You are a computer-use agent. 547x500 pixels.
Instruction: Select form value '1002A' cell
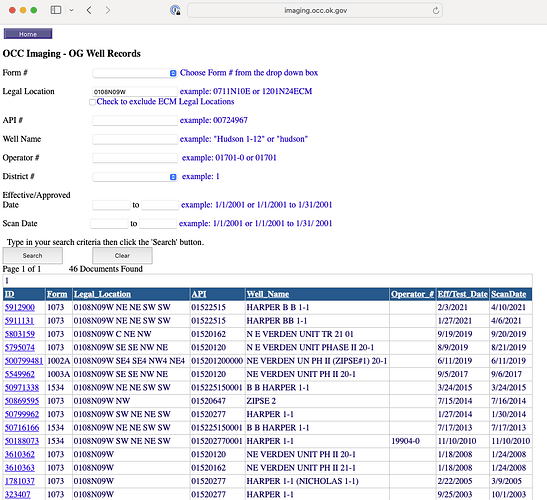click(59, 361)
